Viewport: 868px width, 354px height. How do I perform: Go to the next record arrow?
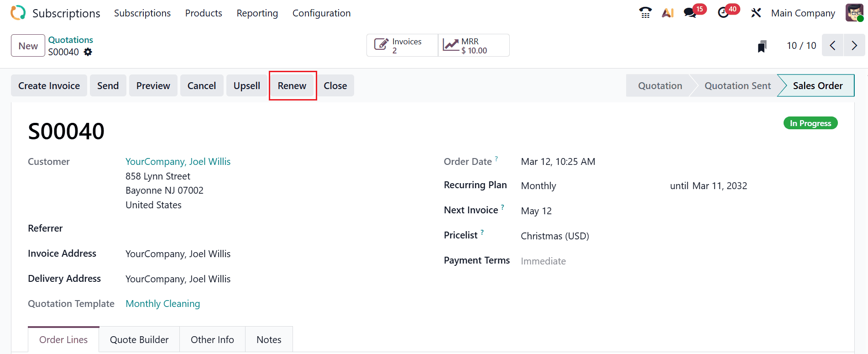[854, 45]
